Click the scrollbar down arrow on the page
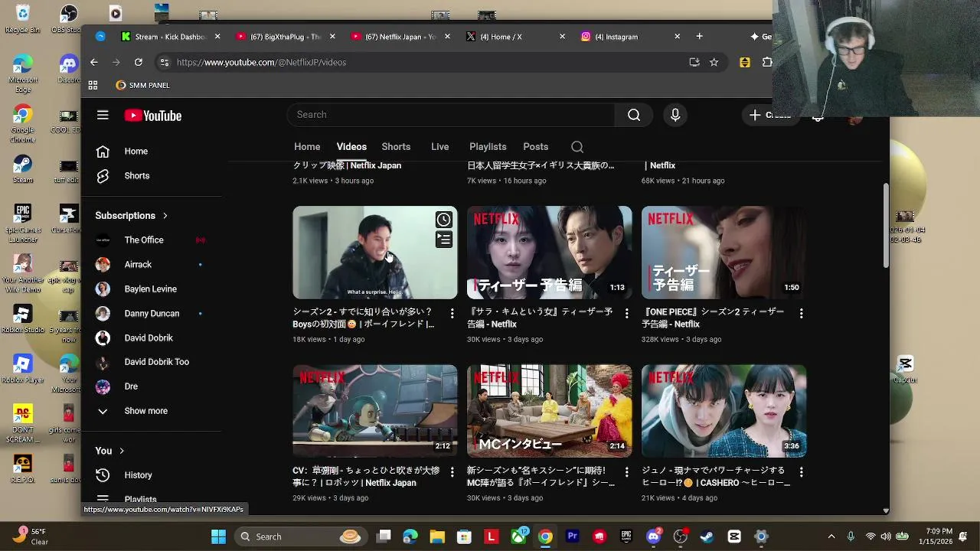Viewport: 980px width, 551px height. [886, 510]
